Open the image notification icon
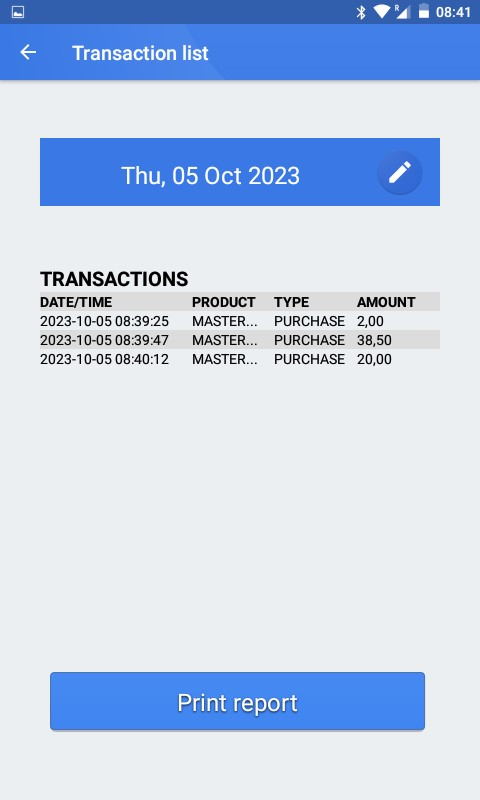 (x=18, y=12)
